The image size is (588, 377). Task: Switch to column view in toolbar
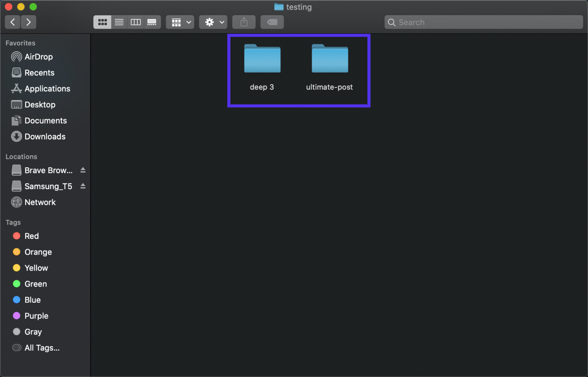136,22
